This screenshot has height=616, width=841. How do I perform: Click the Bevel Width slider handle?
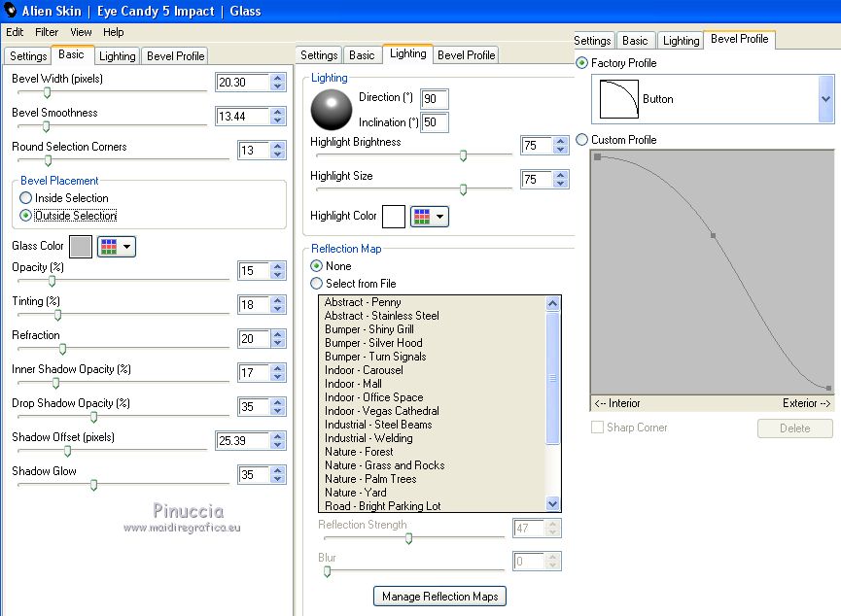pos(48,92)
